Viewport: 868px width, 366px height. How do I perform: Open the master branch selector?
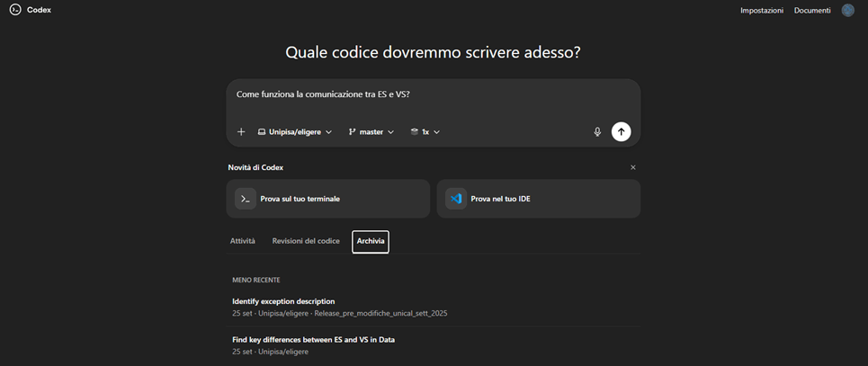click(371, 132)
